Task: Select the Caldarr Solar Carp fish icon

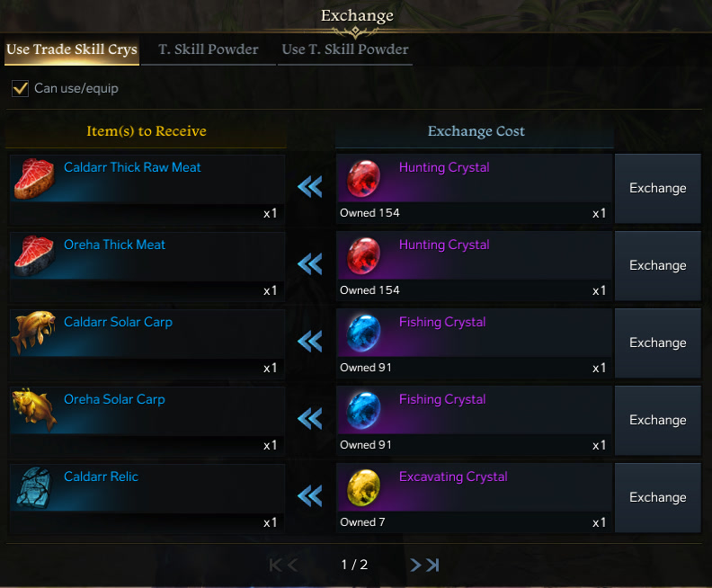Action: 34,334
